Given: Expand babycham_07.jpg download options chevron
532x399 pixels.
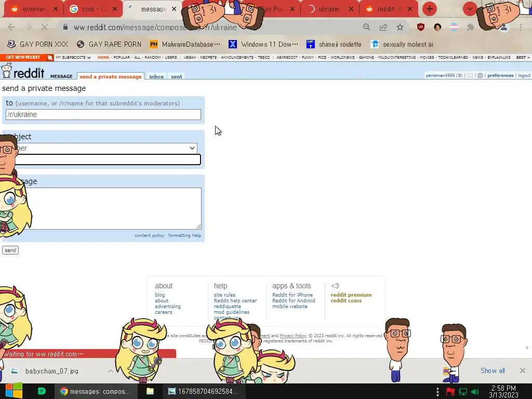Looking at the screenshot, I should pyautogui.click(x=111, y=371).
